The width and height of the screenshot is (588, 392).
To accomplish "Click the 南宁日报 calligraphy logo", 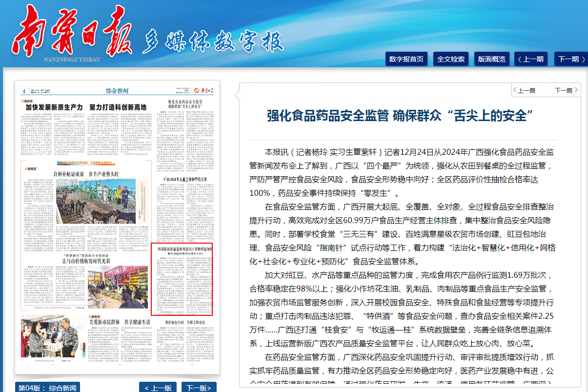I will coord(73,32).
